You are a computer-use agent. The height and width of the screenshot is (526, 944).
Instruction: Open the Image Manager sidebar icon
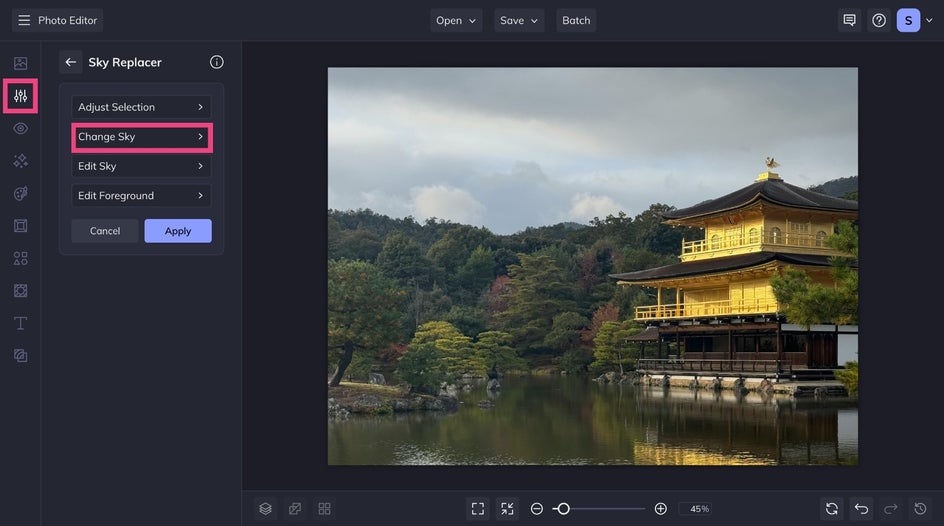click(x=20, y=63)
